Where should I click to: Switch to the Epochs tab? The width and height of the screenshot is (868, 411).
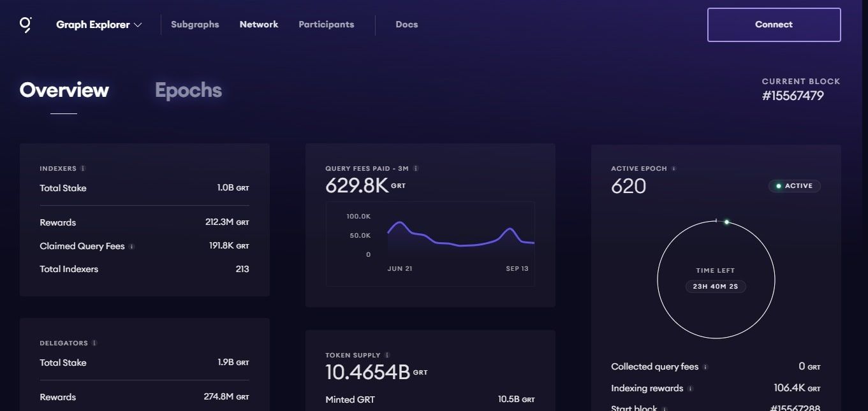(x=188, y=90)
